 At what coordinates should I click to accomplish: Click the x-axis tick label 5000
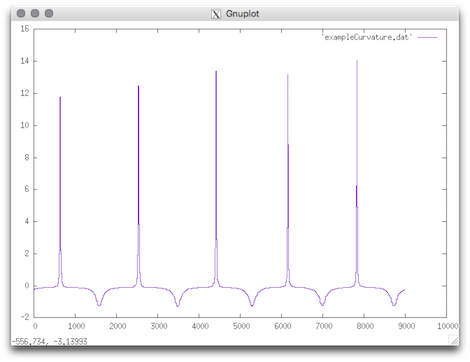241,326
